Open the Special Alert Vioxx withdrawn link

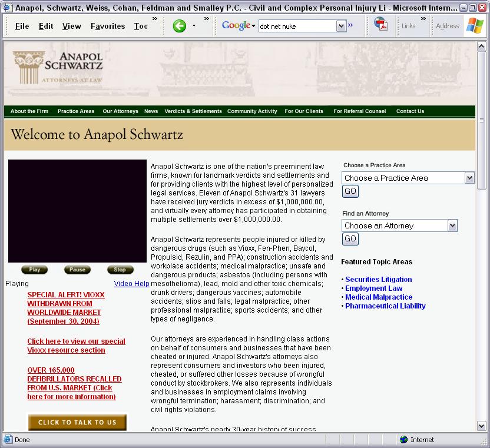click(66, 308)
